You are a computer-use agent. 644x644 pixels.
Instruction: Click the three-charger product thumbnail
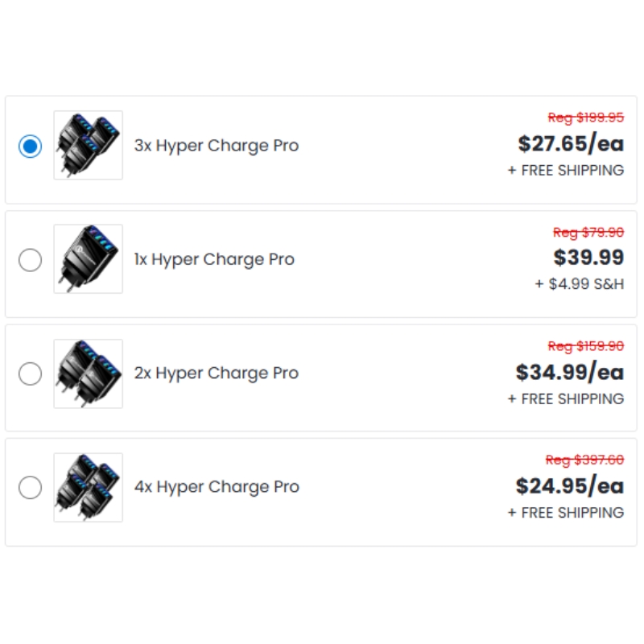pos(89,145)
